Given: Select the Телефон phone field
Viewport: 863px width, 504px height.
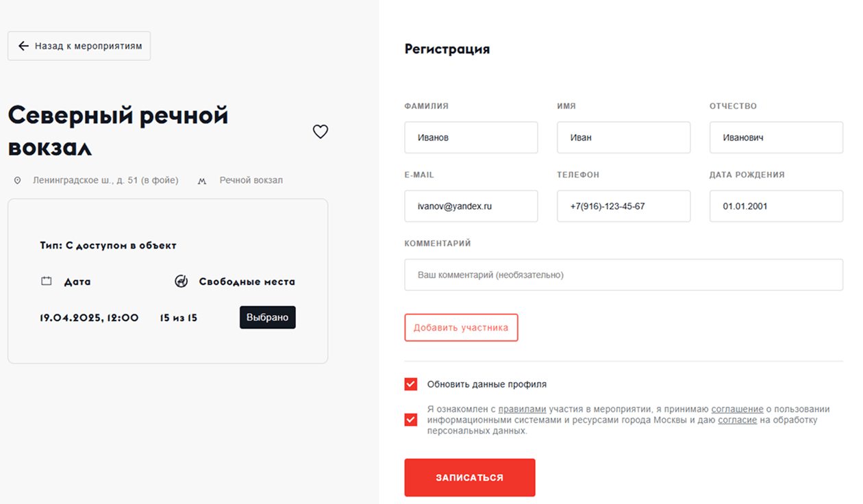Looking at the screenshot, I should (x=623, y=206).
